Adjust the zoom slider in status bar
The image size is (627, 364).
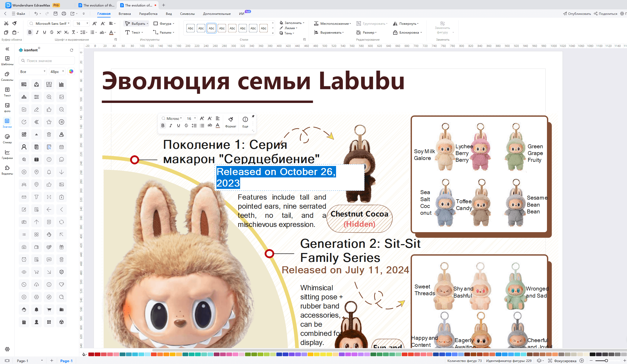click(606, 361)
